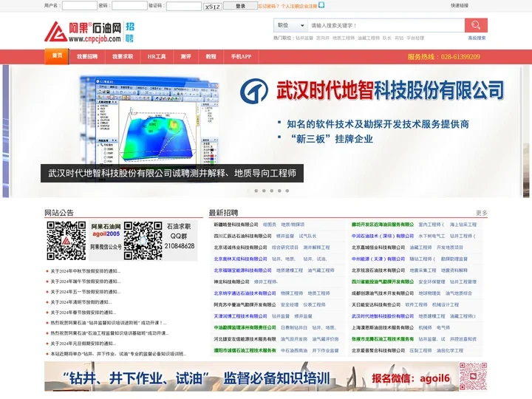The width and height of the screenshot is (532, 399).
Task: Focus the 验证码 input field
Action: 183,6
